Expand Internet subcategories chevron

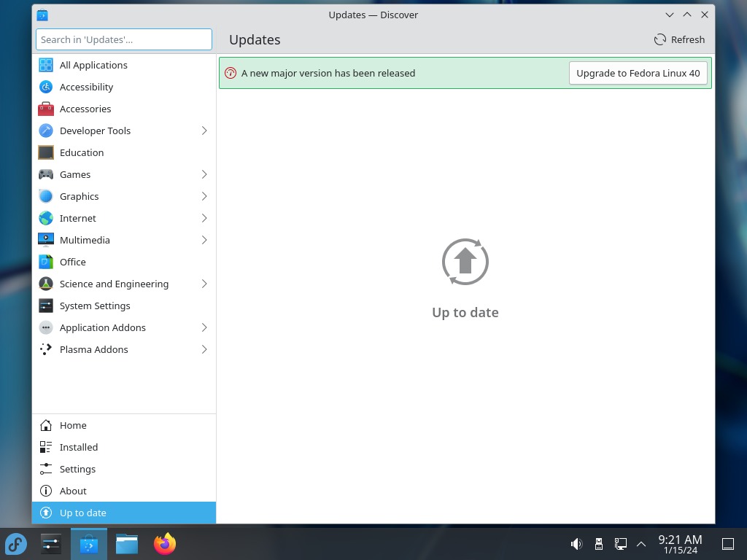(x=204, y=219)
